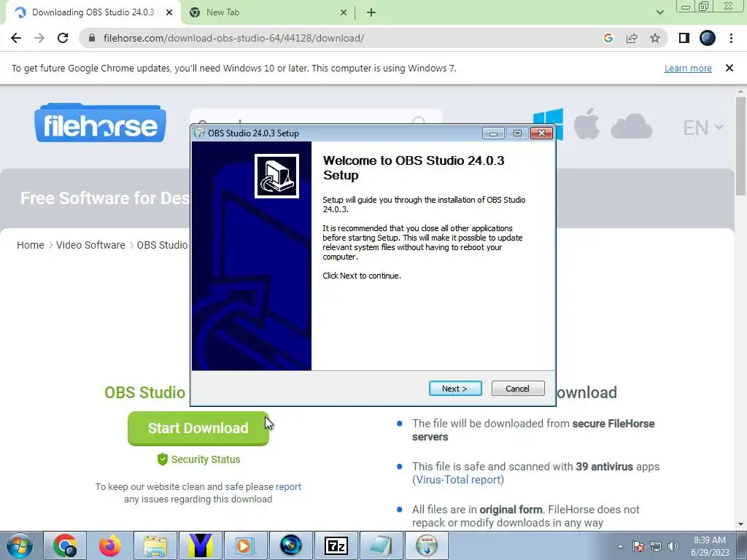Image resolution: width=747 pixels, height=560 pixels.
Task: Open the yellow Y app in taskbar
Action: click(x=201, y=545)
